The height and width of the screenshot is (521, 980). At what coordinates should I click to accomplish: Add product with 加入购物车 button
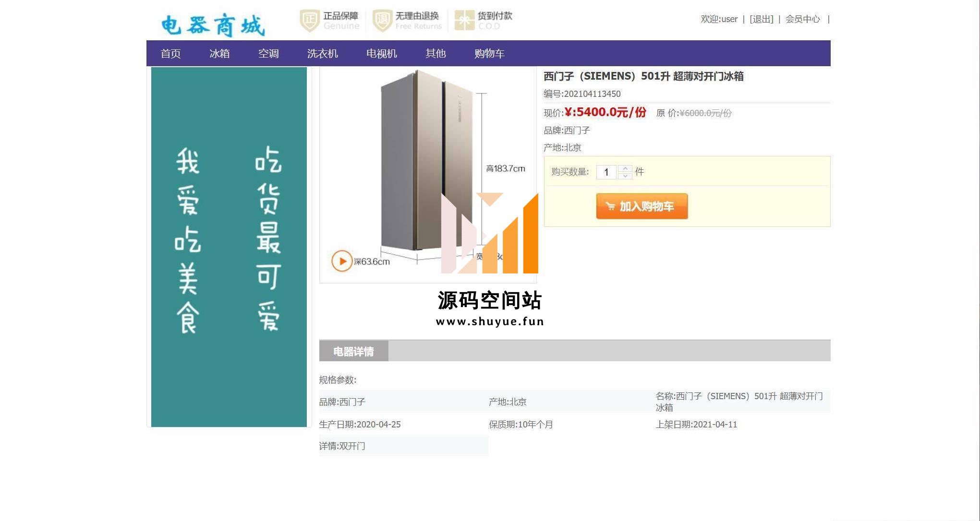tap(642, 206)
